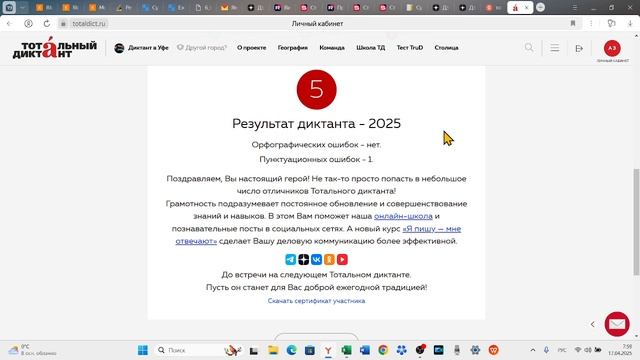640x360 pixels.
Task: Select Диктант в Уфе city link
Action: pos(141,48)
